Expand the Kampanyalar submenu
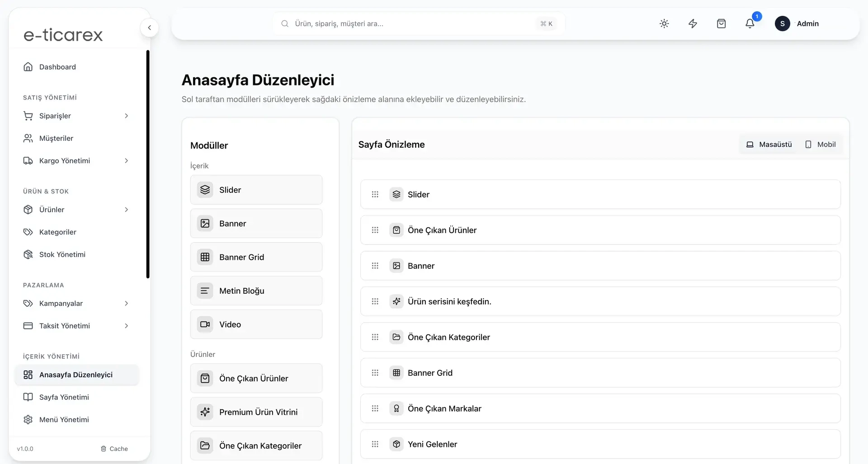This screenshot has height=464, width=868. [x=126, y=304]
